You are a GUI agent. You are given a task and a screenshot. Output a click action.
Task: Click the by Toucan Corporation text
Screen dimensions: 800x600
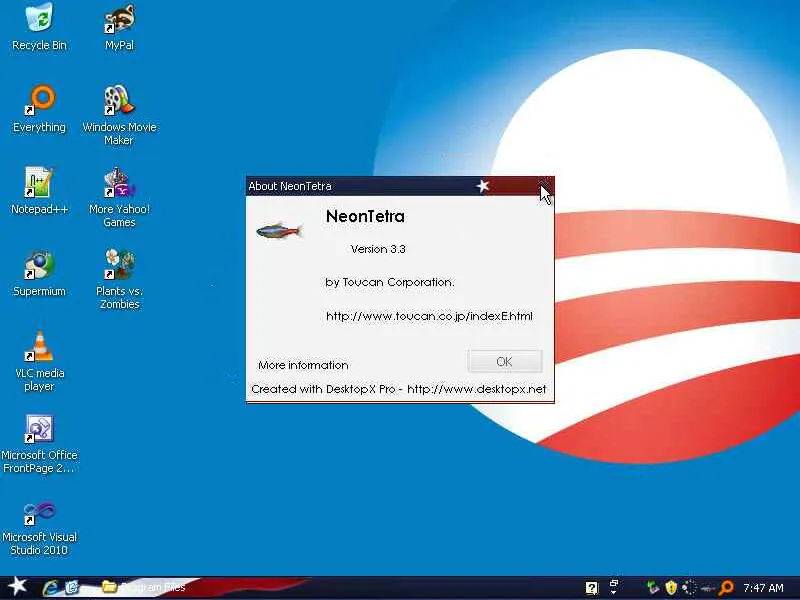pos(390,282)
